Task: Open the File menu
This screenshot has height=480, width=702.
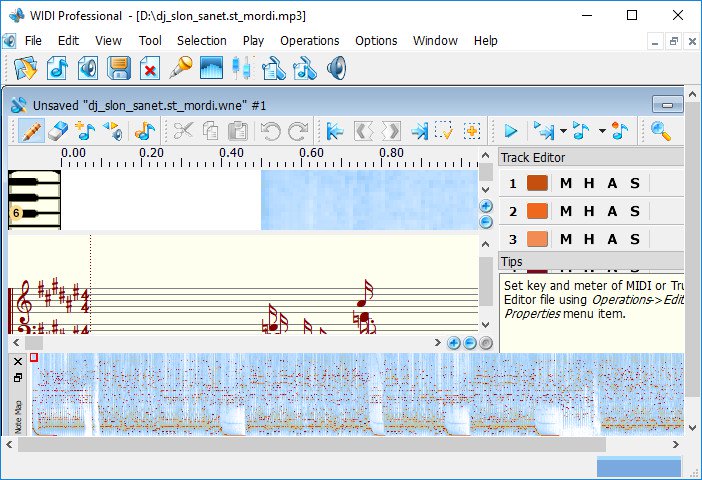Action: (x=33, y=41)
